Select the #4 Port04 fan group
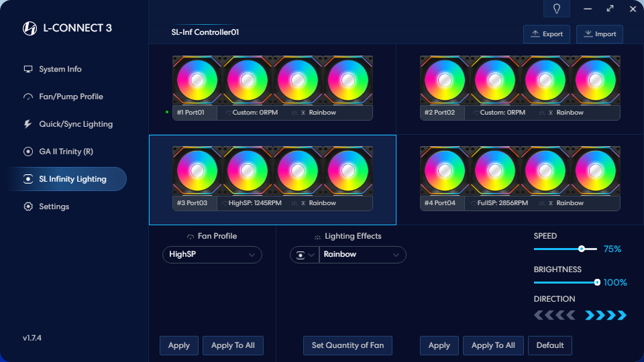The image size is (644, 362). pyautogui.click(x=520, y=178)
